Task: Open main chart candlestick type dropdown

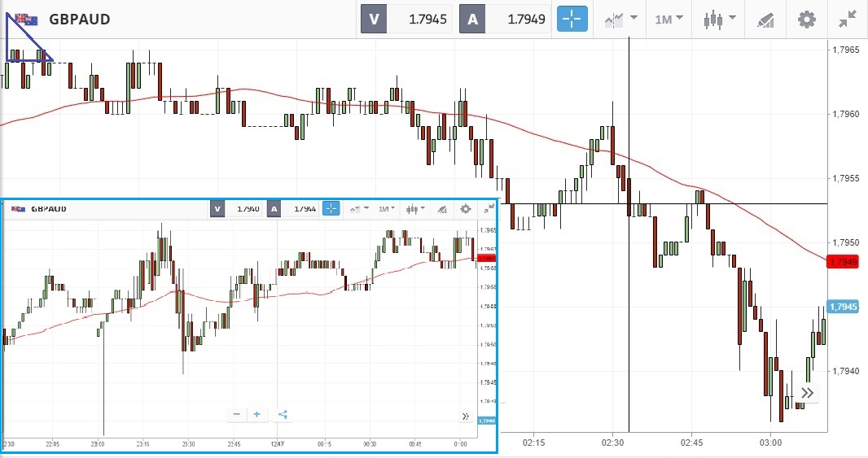Action: [720, 19]
